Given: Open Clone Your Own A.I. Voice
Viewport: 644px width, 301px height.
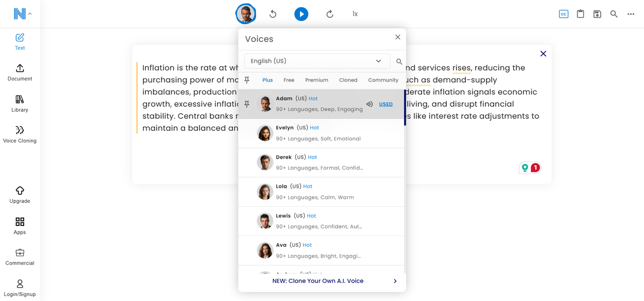Looking at the screenshot, I should [x=318, y=280].
